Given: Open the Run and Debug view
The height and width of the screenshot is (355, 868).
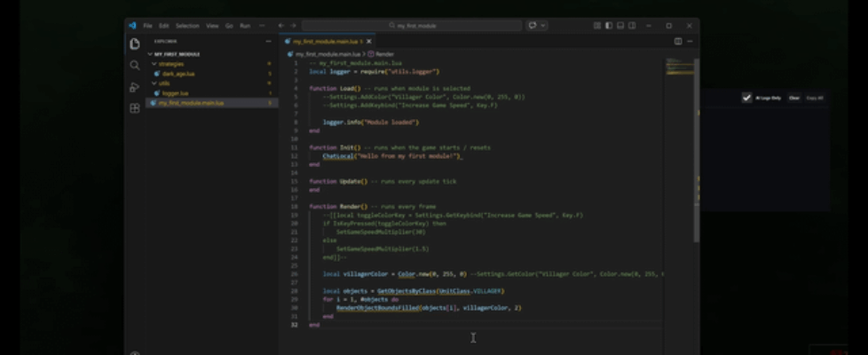Looking at the screenshot, I should [x=135, y=87].
